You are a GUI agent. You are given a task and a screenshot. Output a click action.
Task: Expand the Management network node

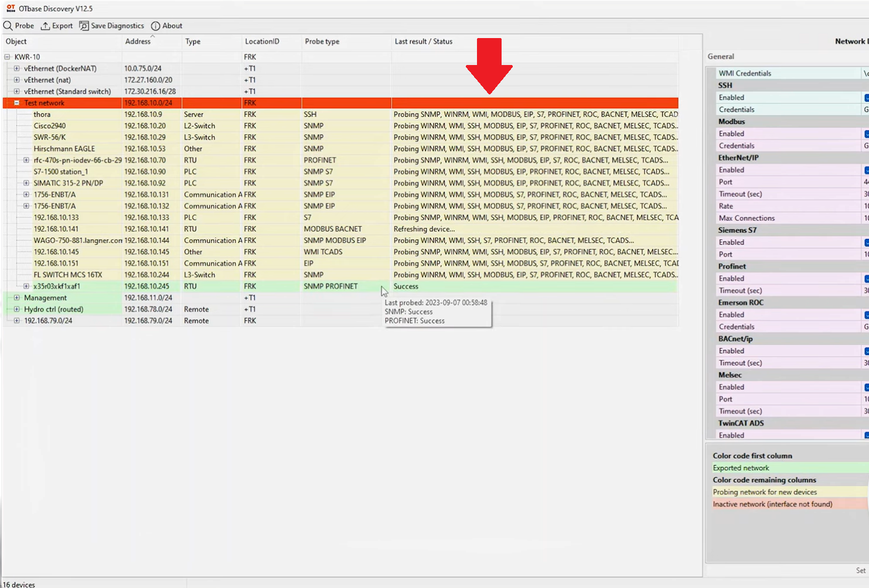point(17,298)
